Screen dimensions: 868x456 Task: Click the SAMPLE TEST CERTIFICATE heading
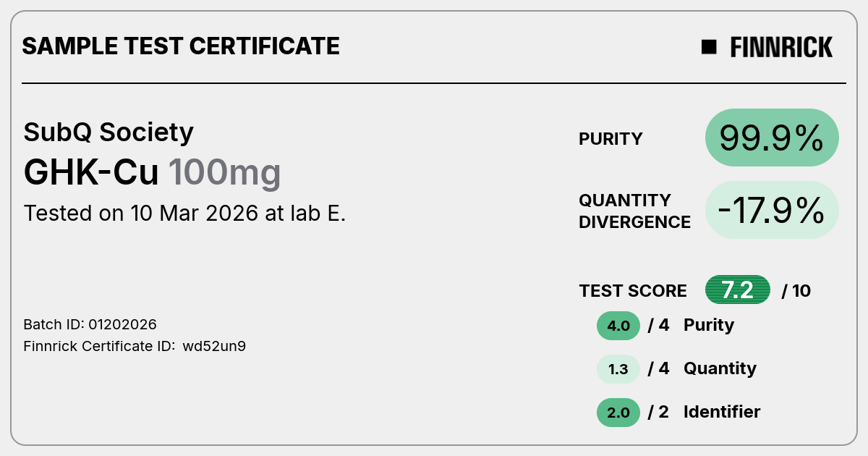pos(181,46)
